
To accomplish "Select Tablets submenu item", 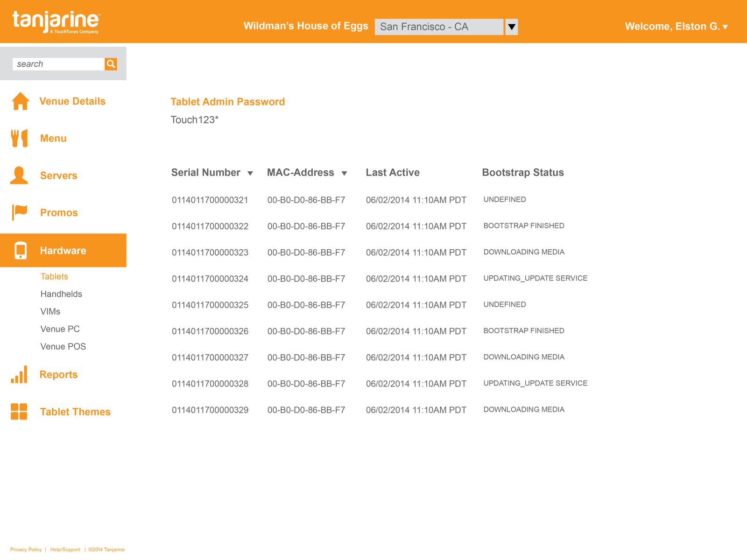I will click(54, 276).
